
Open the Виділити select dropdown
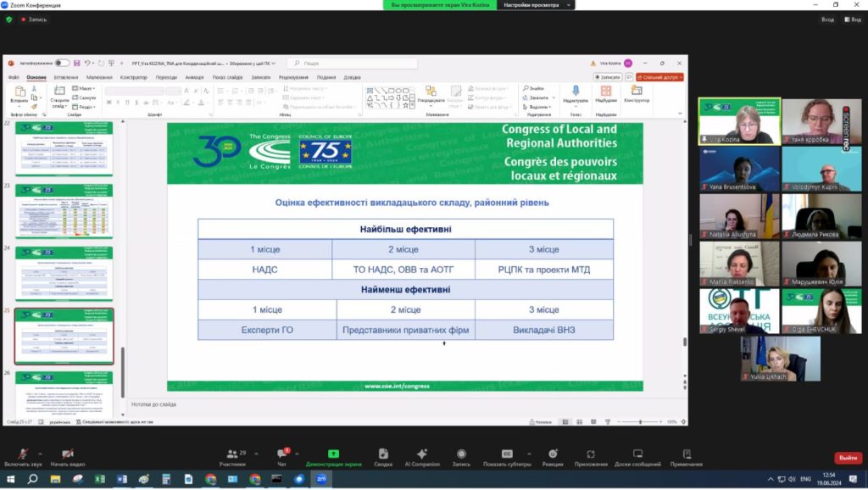pos(537,107)
